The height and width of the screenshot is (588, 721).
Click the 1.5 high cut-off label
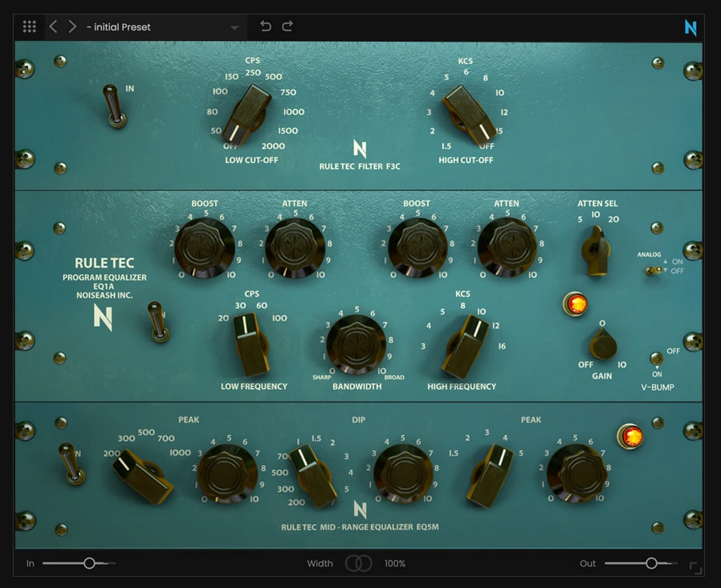(x=446, y=146)
